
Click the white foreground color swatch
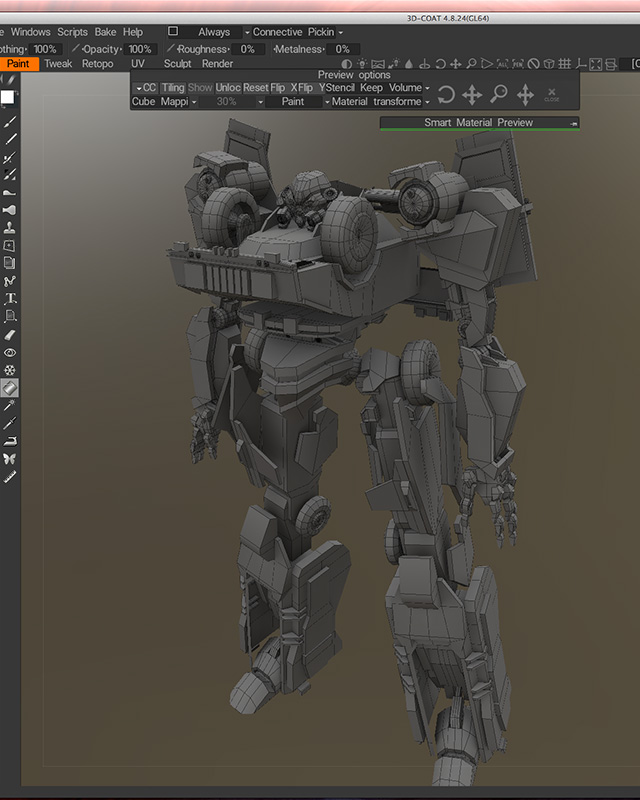coord(8,97)
